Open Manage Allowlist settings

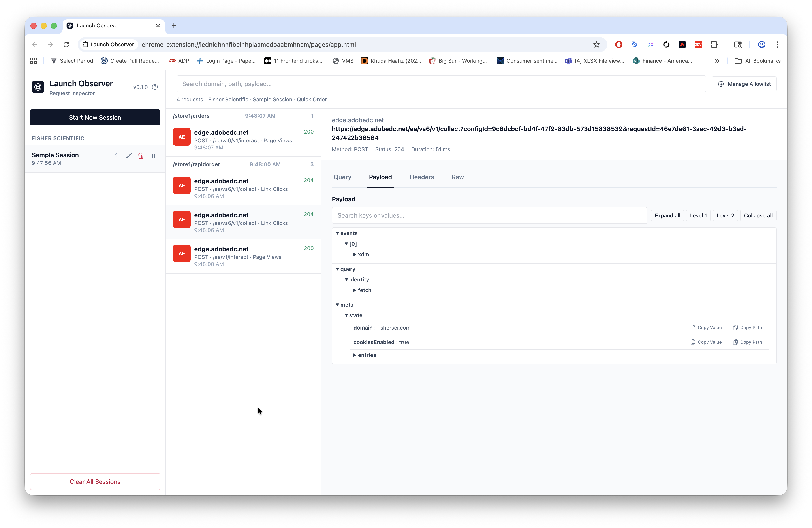[x=744, y=84]
